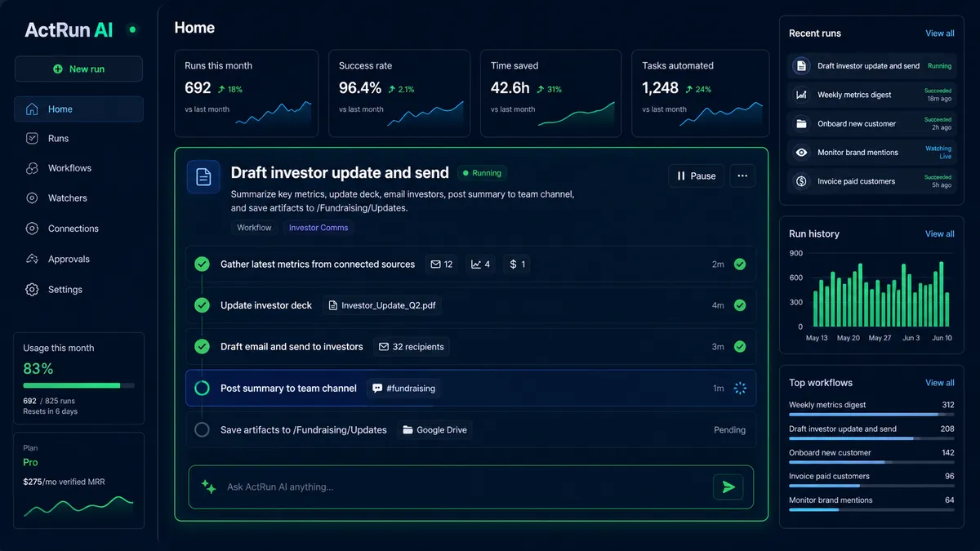This screenshot has height=551, width=980.
Task: Click the sparkle icon in the ask box
Action: click(209, 487)
